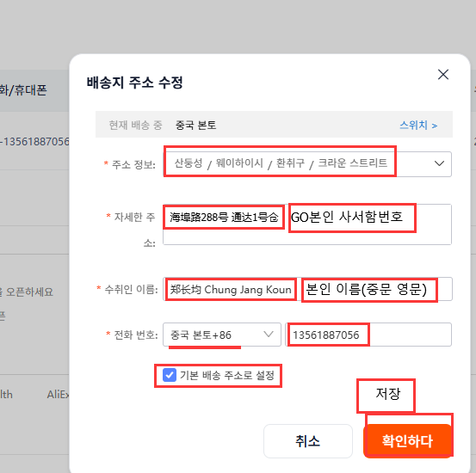476x473 pixels.
Task: Expand the 중국 본토+86 country code dropdown
Action: (x=222, y=335)
